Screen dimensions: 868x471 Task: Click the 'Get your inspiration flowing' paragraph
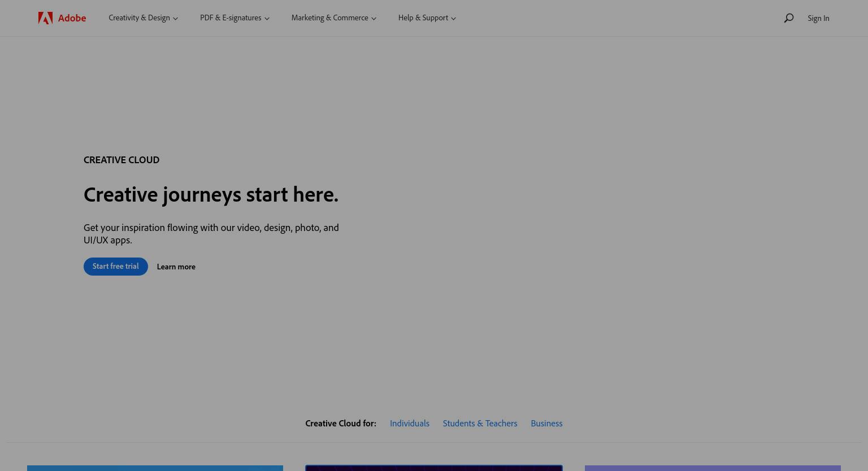click(x=211, y=233)
